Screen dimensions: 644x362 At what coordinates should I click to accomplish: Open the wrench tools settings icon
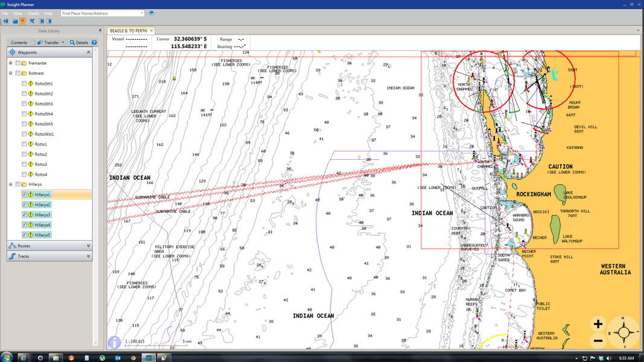coord(32,21)
